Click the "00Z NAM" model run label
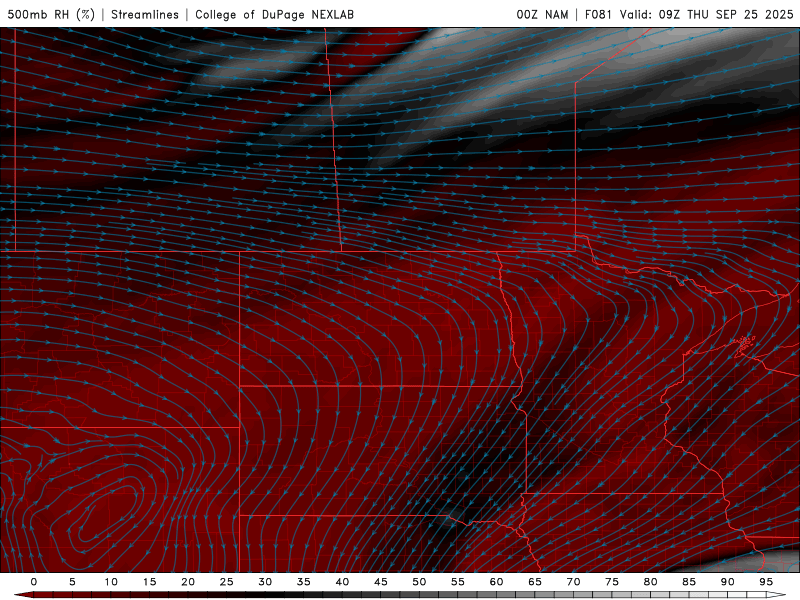The width and height of the screenshot is (800, 600). click(542, 14)
